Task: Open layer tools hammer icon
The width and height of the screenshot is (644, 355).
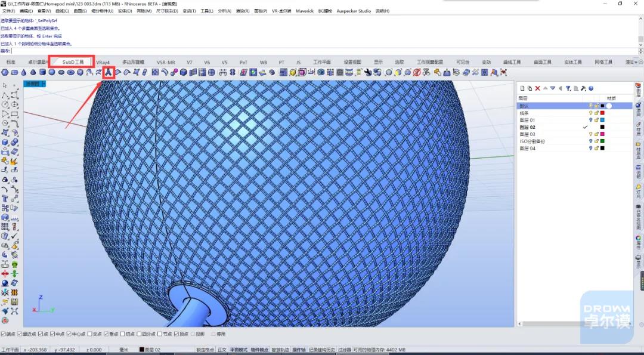Action: pyautogui.click(x=583, y=88)
